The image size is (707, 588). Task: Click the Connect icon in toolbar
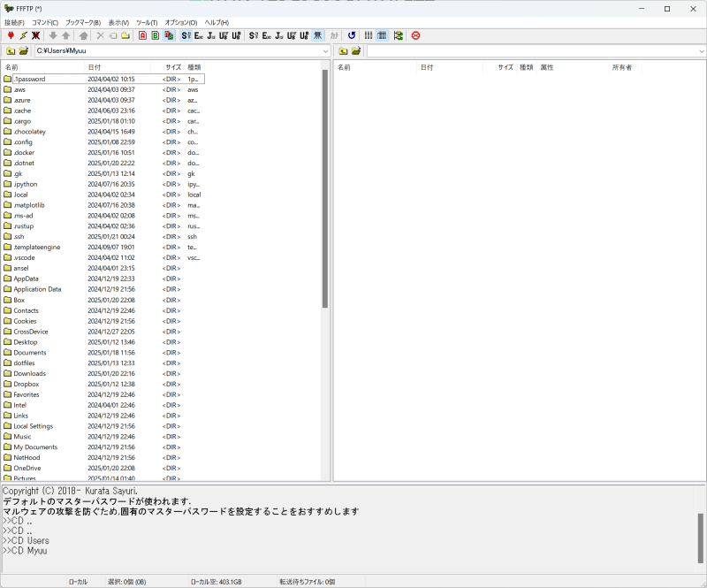pos(10,35)
